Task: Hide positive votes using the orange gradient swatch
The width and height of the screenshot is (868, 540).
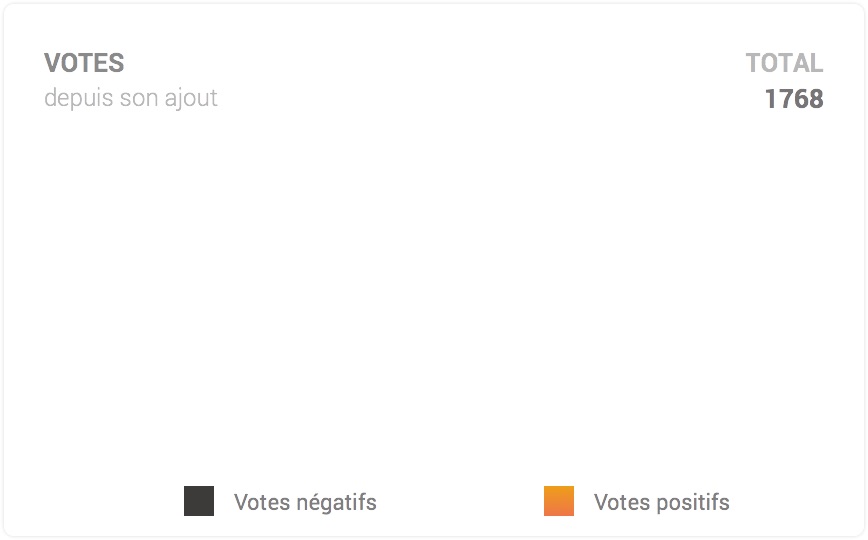Action: 559,501
